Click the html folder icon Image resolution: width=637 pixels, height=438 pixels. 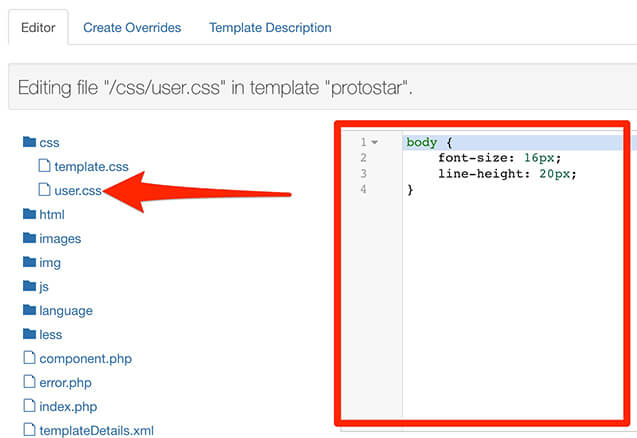click(x=29, y=215)
